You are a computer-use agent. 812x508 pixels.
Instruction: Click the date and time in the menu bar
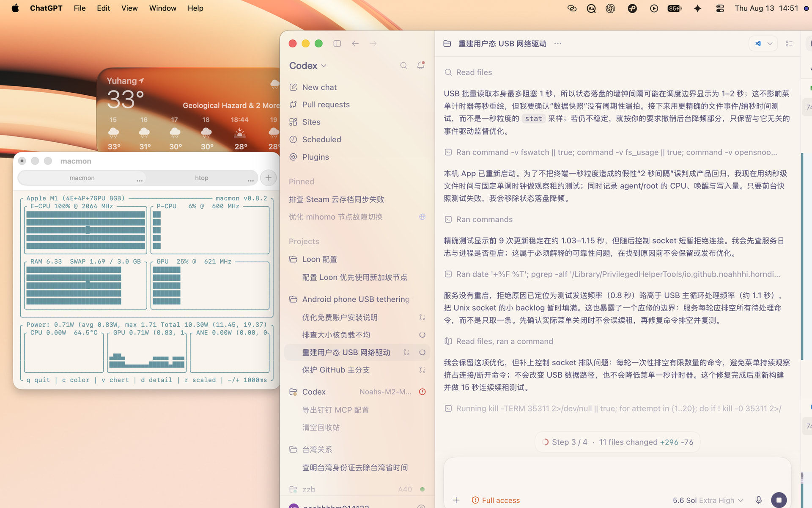pyautogui.click(x=766, y=8)
